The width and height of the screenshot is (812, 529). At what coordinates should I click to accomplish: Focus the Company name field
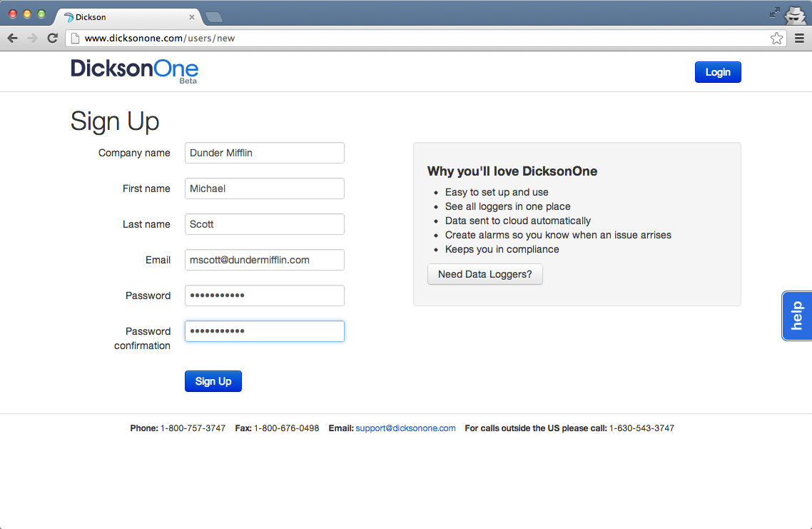click(265, 153)
